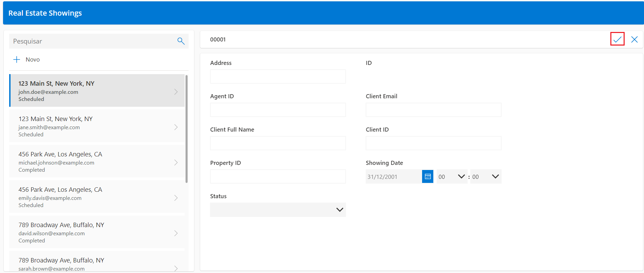Screen dimensions: 644x273
Task: Click the Novo button
Action: pyautogui.click(x=27, y=59)
